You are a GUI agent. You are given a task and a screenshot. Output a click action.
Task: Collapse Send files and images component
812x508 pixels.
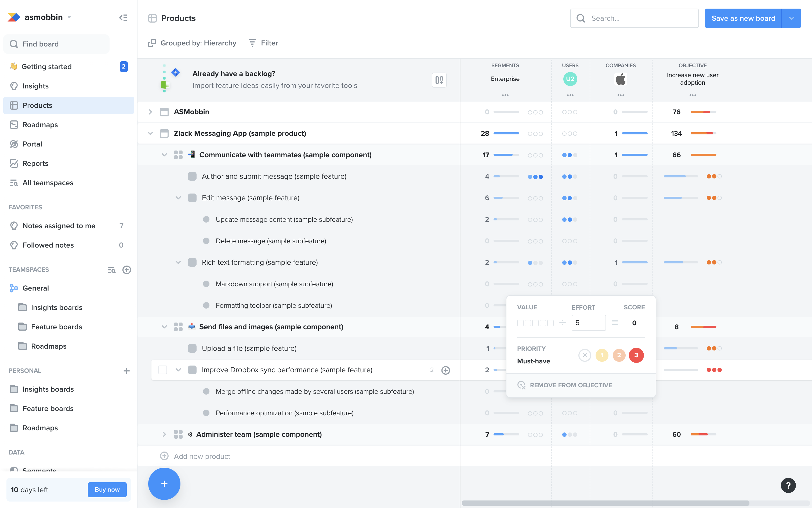click(x=164, y=327)
